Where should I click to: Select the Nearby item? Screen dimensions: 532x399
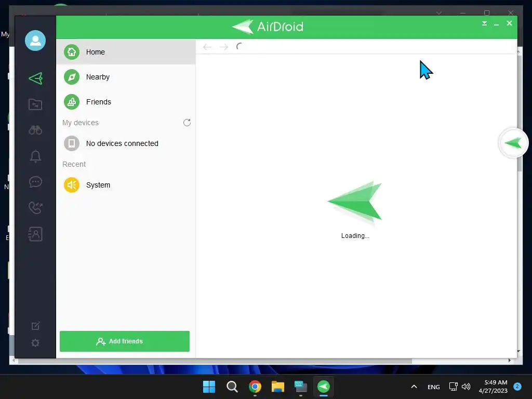(126, 77)
